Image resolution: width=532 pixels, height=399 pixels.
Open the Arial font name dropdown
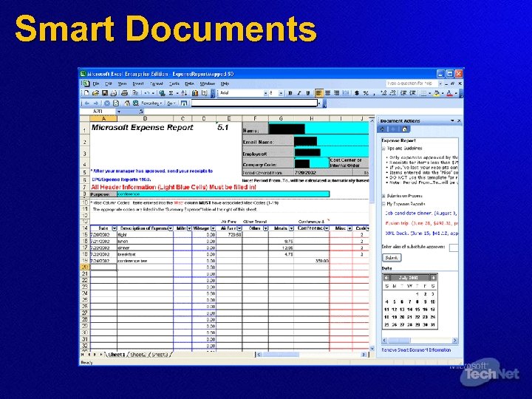click(x=265, y=93)
